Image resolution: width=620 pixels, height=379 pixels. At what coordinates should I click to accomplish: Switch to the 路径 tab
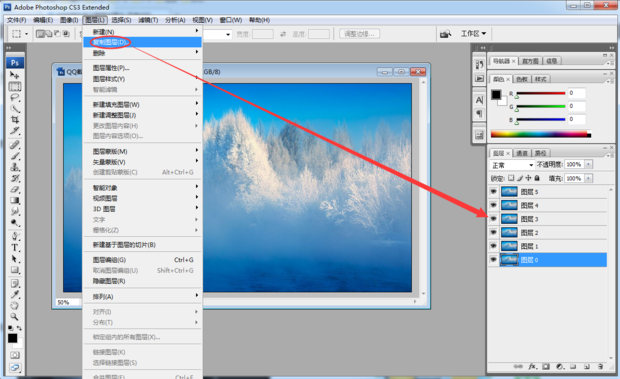click(541, 153)
